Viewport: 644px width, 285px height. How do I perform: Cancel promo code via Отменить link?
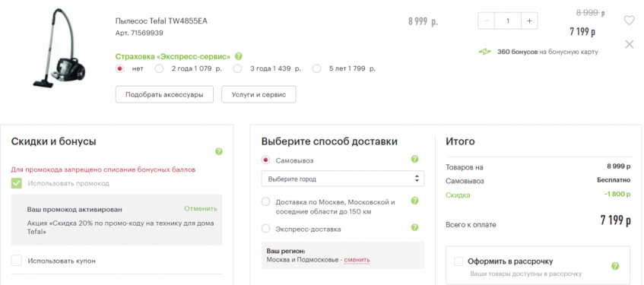click(201, 208)
